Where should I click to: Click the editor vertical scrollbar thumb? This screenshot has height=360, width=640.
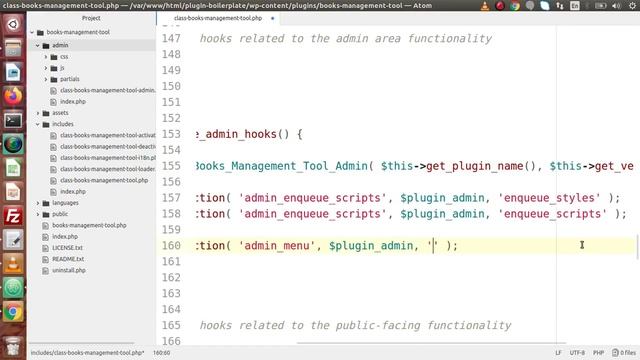(637, 247)
